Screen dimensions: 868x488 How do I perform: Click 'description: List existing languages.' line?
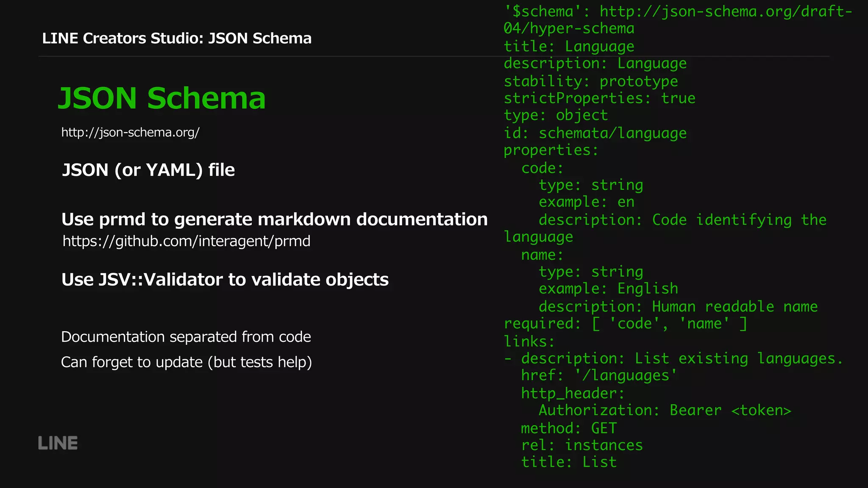[x=682, y=359]
